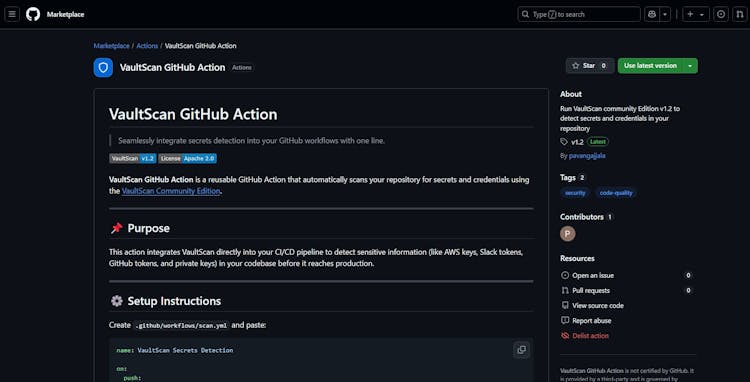This screenshot has height=382, width=750.
Task: Click the VaultScan blue shield logo
Action: coord(103,67)
